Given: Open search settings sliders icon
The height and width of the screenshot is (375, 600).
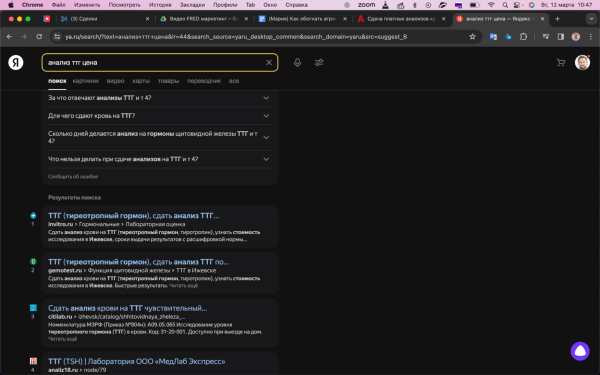Looking at the screenshot, I should click(319, 62).
